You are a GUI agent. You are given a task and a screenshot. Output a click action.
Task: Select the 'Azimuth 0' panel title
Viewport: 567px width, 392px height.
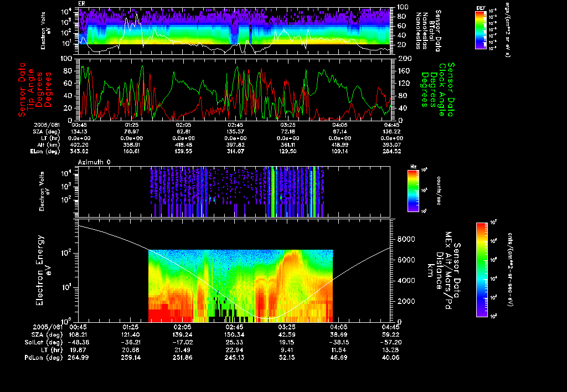[x=94, y=162]
